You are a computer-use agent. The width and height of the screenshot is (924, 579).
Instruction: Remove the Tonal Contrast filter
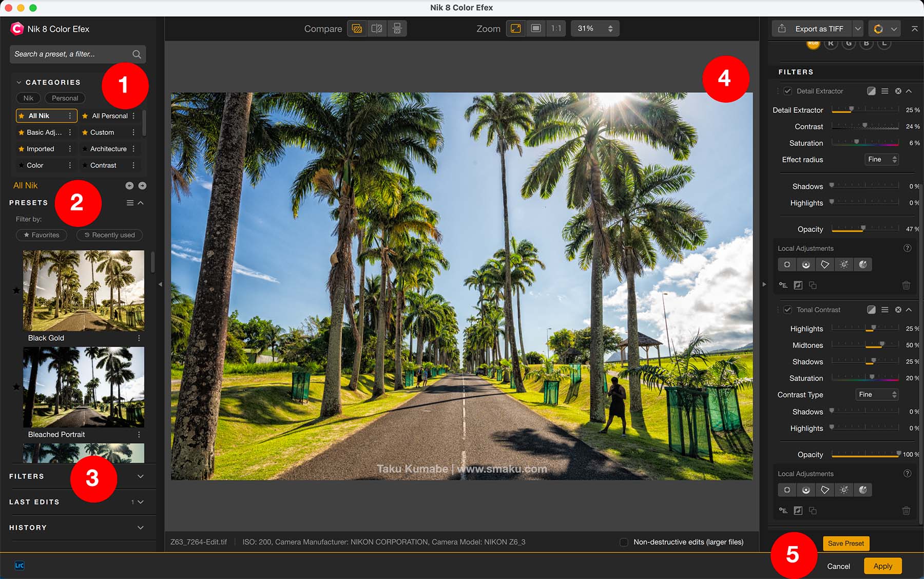pos(898,310)
